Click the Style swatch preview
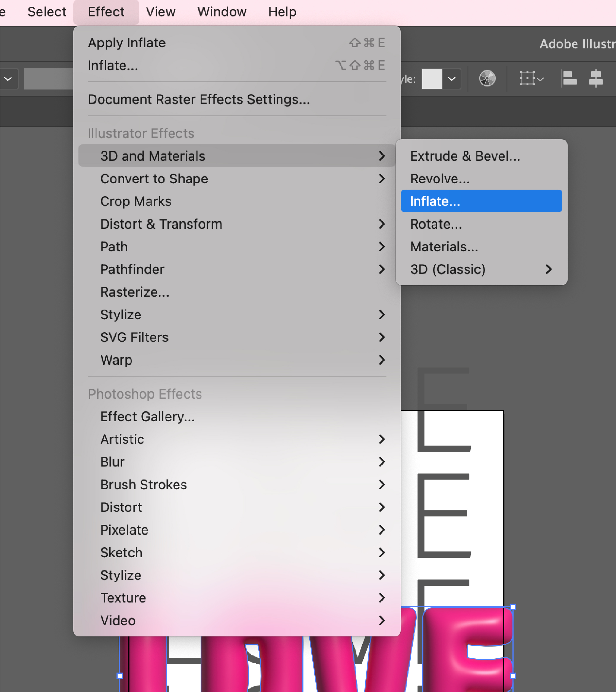This screenshot has height=692, width=616. [432, 79]
